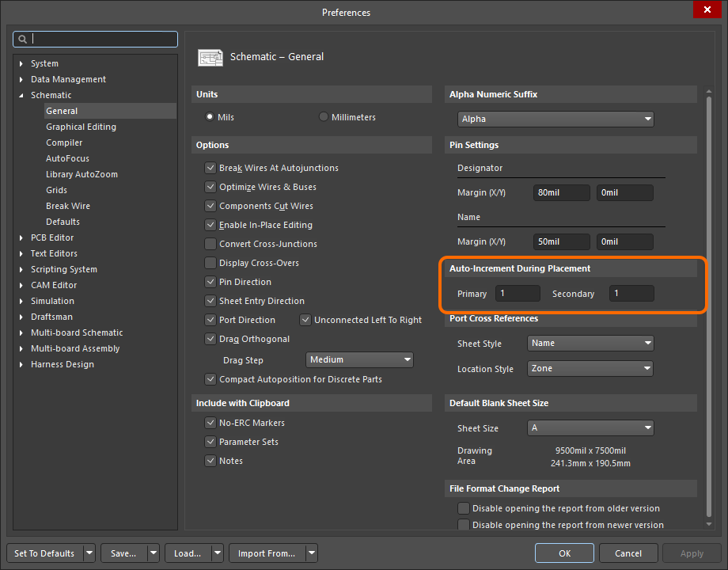This screenshot has height=570, width=728.
Task: Expand the PCB Editor category
Action: [x=21, y=237]
